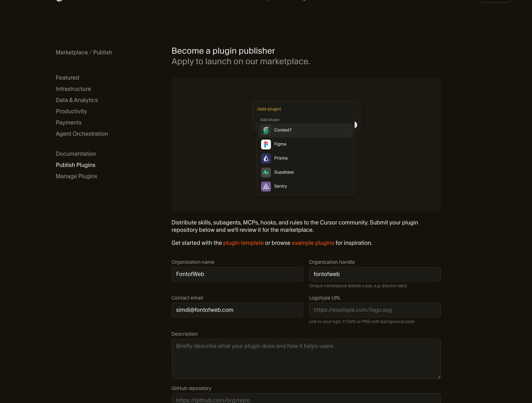Click the GitHub repository field
The height and width of the screenshot is (403, 532).
click(306, 398)
